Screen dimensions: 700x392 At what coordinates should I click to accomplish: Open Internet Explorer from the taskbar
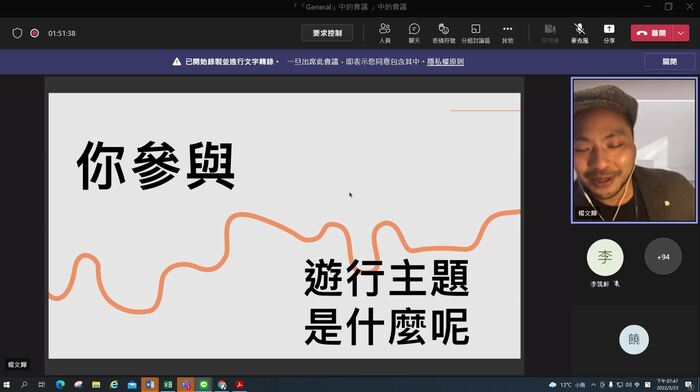click(x=114, y=384)
